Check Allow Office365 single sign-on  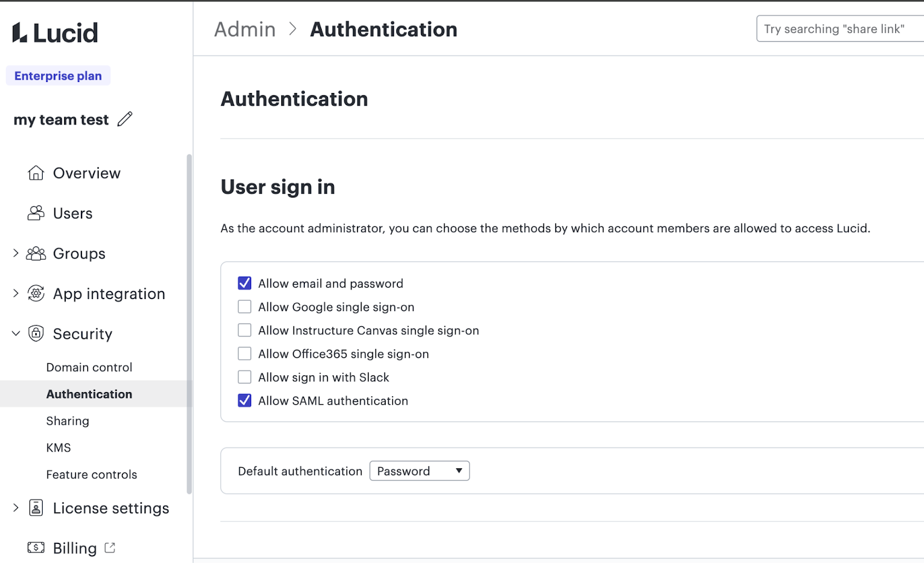coord(245,353)
